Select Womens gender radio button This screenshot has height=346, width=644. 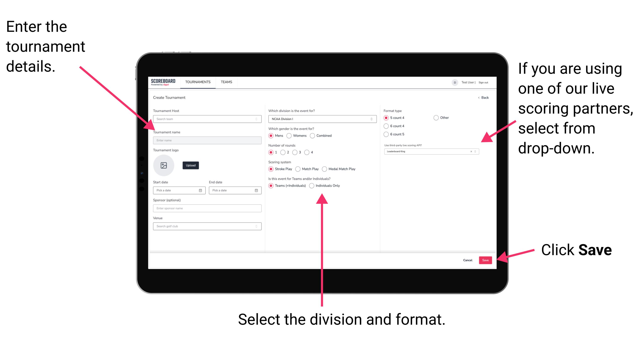[289, 136]
